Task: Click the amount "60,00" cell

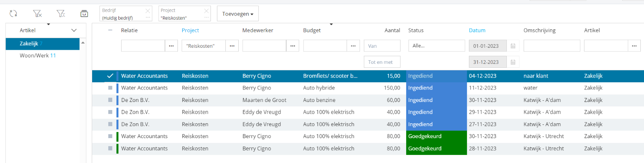Action: coord(394,100)
